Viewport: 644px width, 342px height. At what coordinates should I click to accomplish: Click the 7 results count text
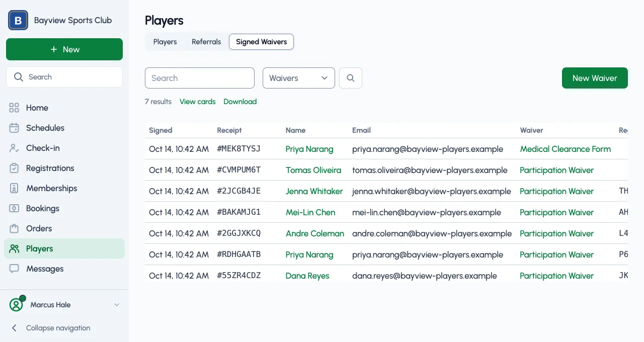[158, 102]
